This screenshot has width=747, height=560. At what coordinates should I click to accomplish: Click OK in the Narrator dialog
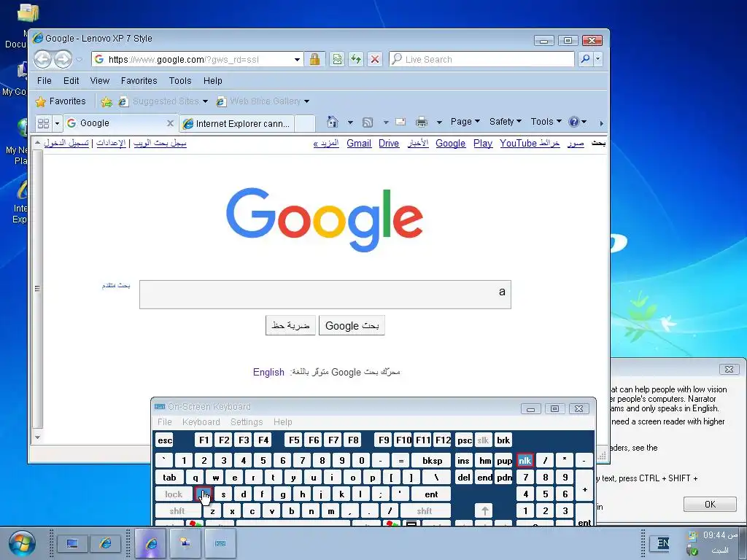(710, 505)
